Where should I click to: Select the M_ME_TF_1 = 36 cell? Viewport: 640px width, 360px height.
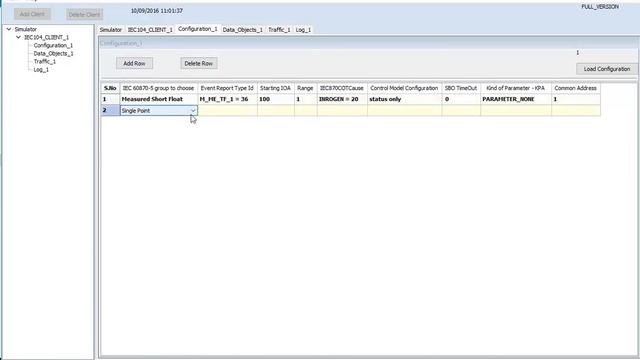coord(227,99)
